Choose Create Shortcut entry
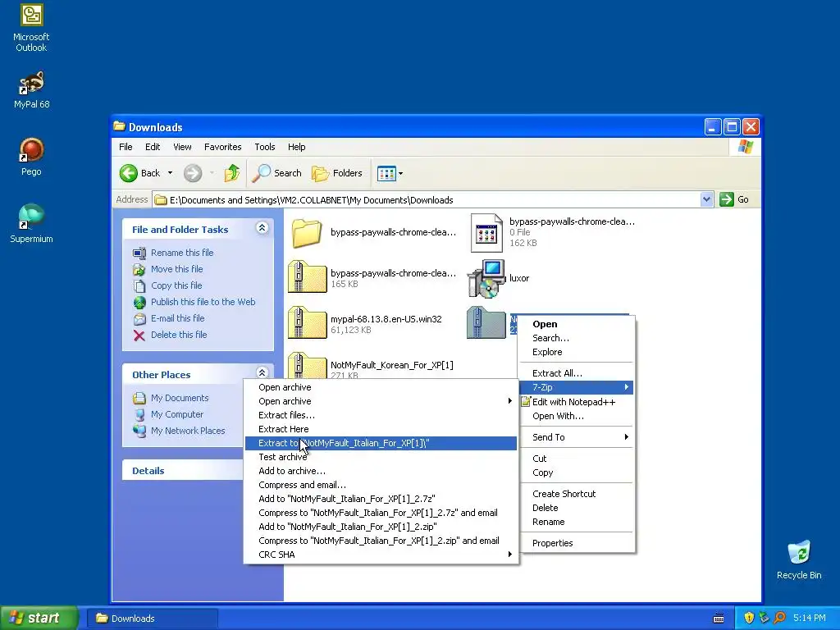The height and width of the screenshot is (630, 840). pos(577,494)
